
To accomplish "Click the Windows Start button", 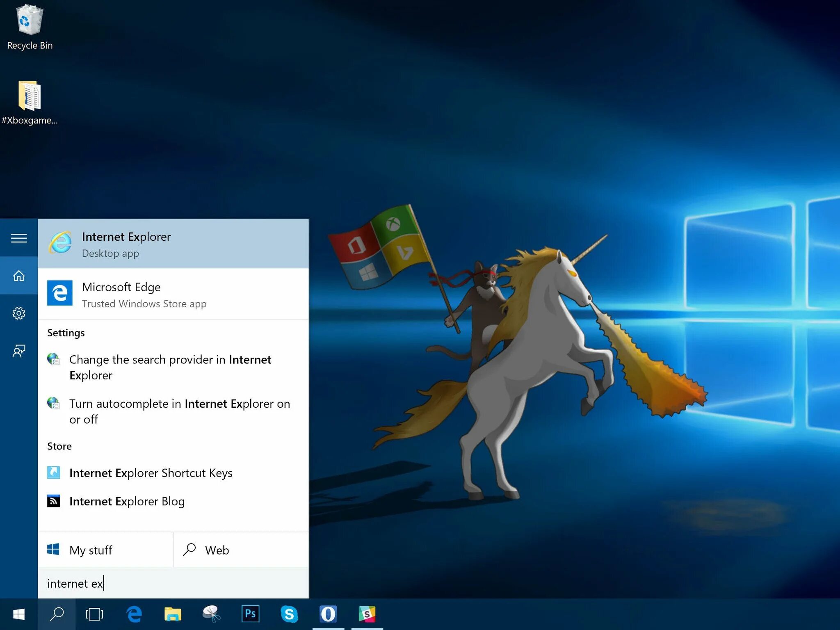I will tap(19, 614).
